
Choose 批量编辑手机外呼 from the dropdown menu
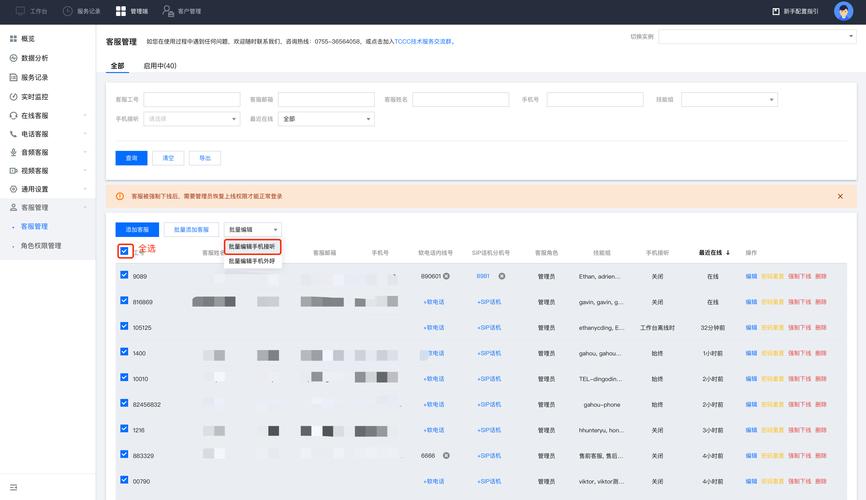(252, 261)
